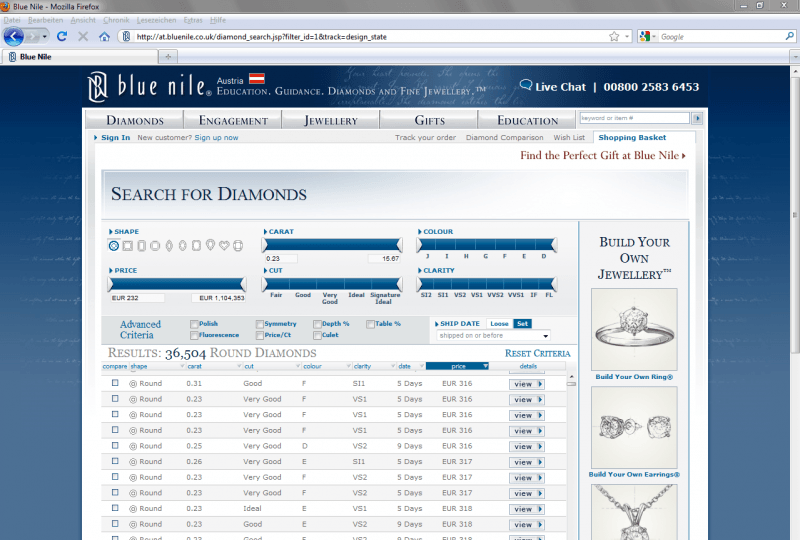Select the Heart shape icon

pyautogui.click(x=224, y=246)
